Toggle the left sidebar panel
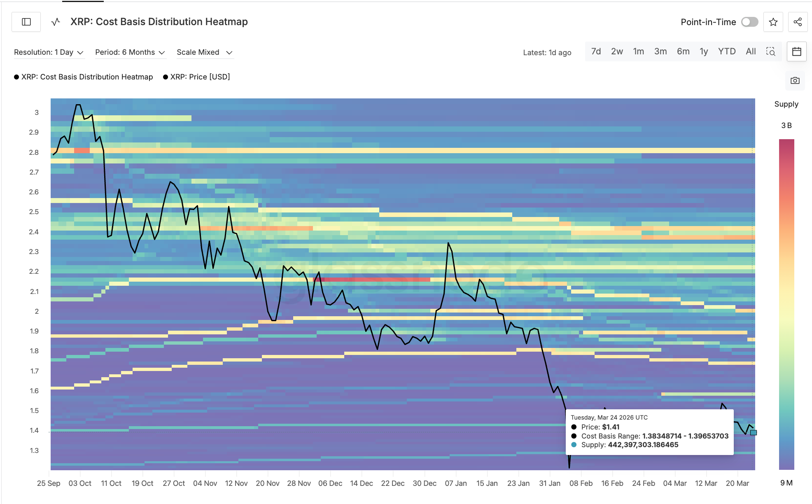This screenshot has height=504, width=812. (26, 22)
